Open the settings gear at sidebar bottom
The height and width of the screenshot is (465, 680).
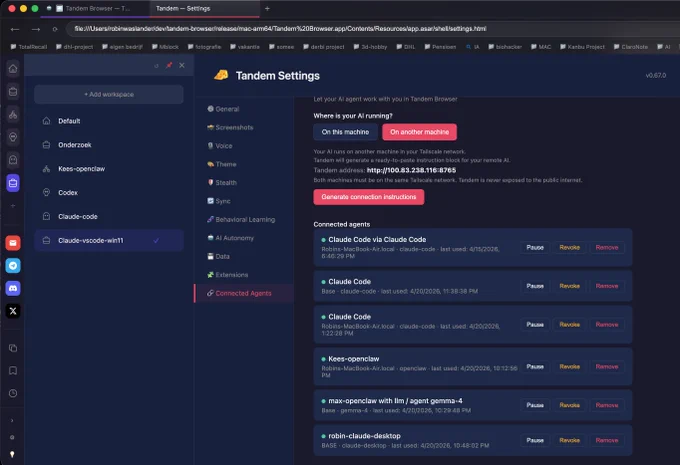pos(12,437)
